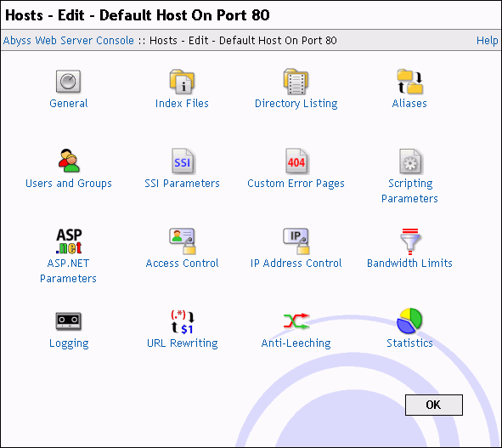Screen dimensions: 502x448
Task: Open the Users and Groups icon
Action: point(69,162)
